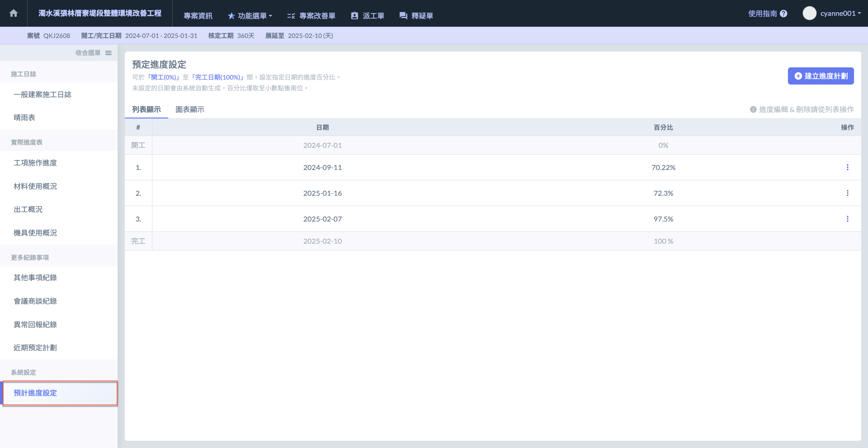Open the help question mark icon

(x=783, y=14)
